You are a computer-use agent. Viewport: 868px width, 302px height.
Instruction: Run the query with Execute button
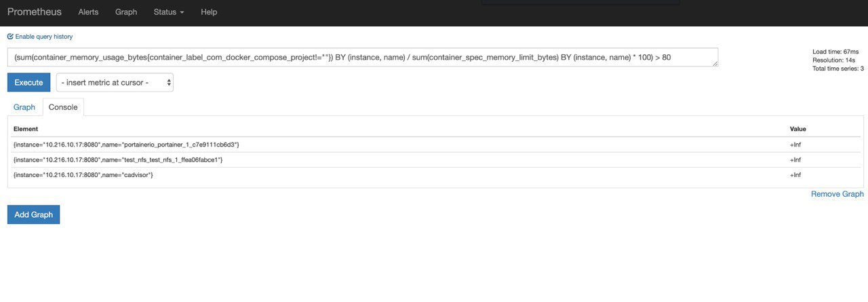[x=28, y=83]
